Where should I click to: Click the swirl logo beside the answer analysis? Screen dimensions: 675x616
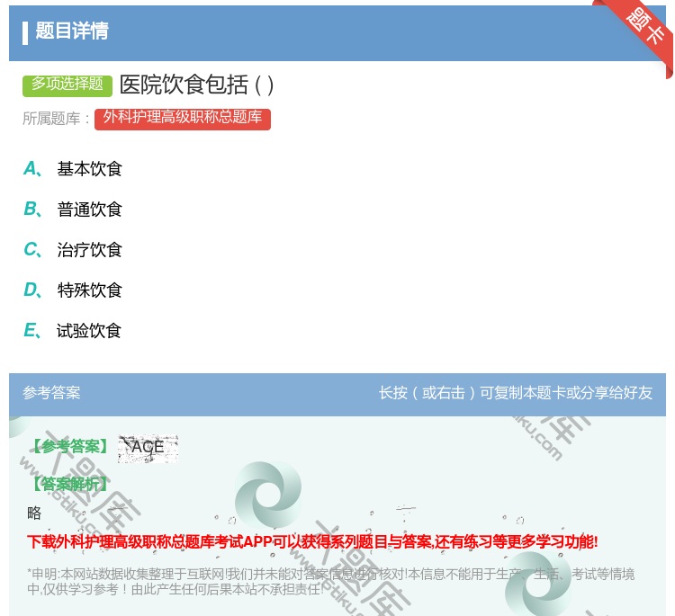pyautogui.click(x=267, y=494)
